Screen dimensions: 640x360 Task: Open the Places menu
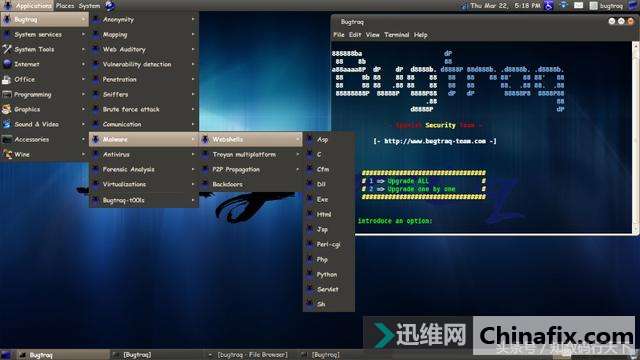click(x=65, y=6)
